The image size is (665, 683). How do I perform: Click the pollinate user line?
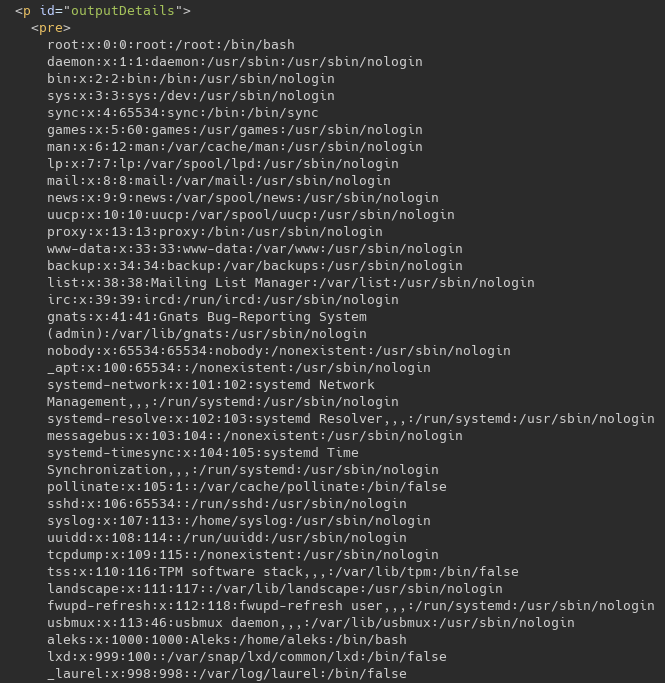(x=246, y=487)
